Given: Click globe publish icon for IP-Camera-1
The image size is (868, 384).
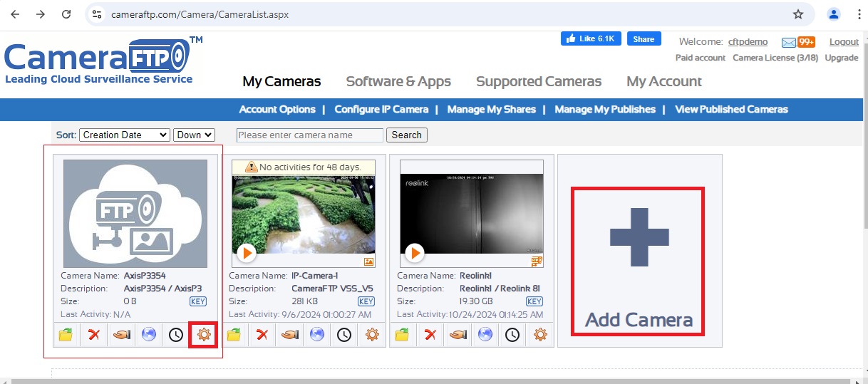Looking at the screenshot, I should 317,334.
